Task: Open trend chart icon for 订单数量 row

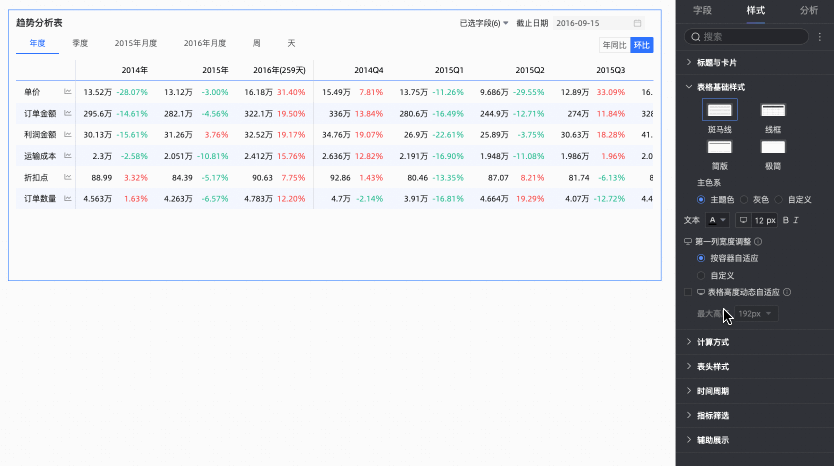Action: 68,198
